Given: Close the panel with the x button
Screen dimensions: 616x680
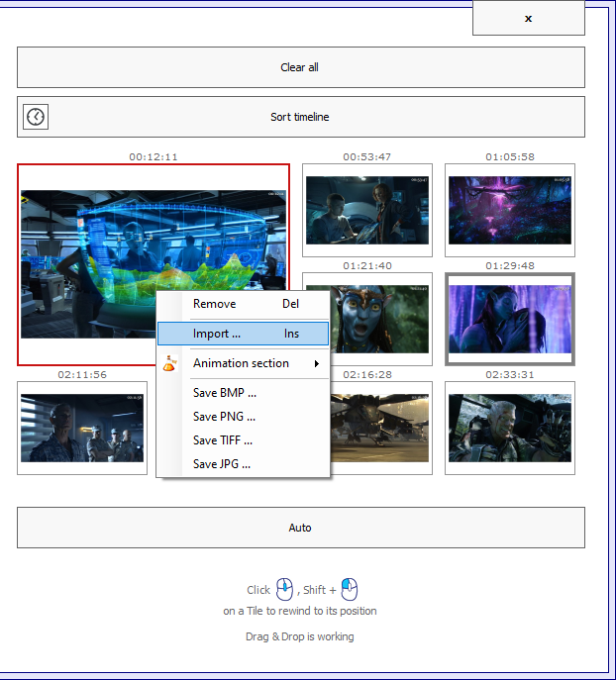Looking at the screenshot, I should 529,18.
